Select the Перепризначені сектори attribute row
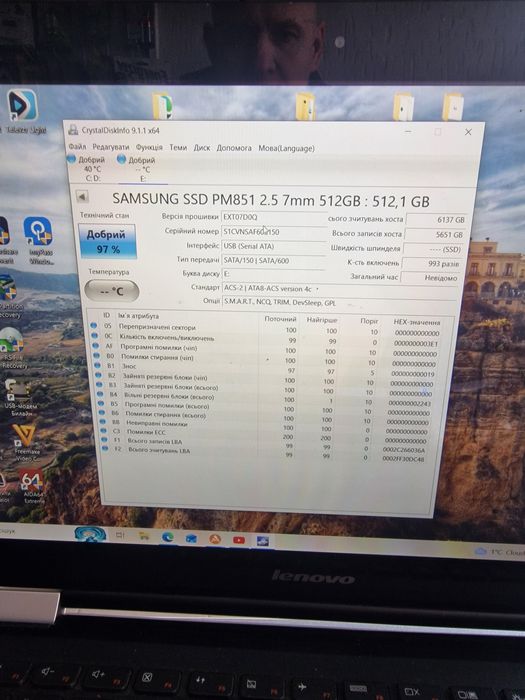This screenshot has height=700, width=525. coord(267,329)
